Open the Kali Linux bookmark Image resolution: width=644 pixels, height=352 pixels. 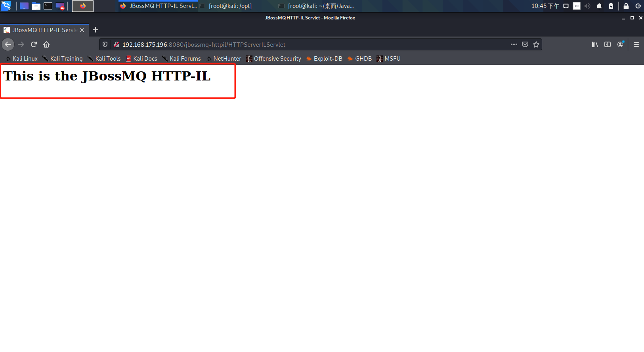[x=22, y=59]
